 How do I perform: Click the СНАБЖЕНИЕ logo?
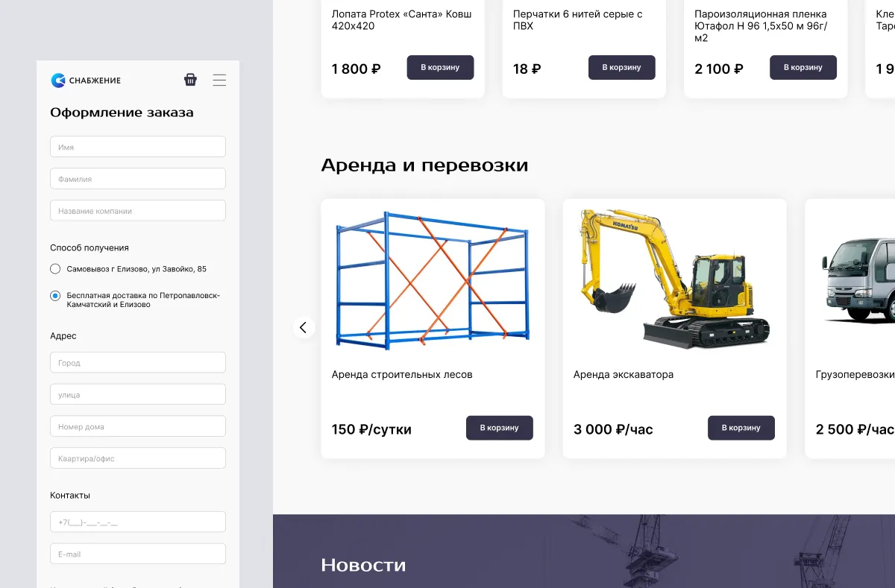(85, 80)
